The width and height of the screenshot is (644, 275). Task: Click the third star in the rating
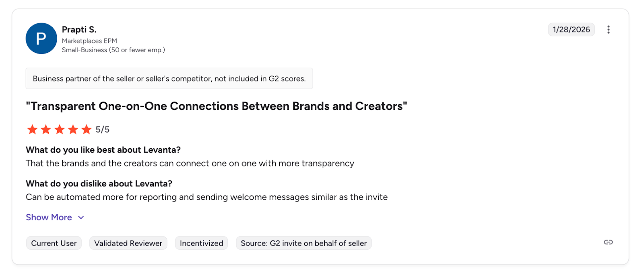click(59, 129)
